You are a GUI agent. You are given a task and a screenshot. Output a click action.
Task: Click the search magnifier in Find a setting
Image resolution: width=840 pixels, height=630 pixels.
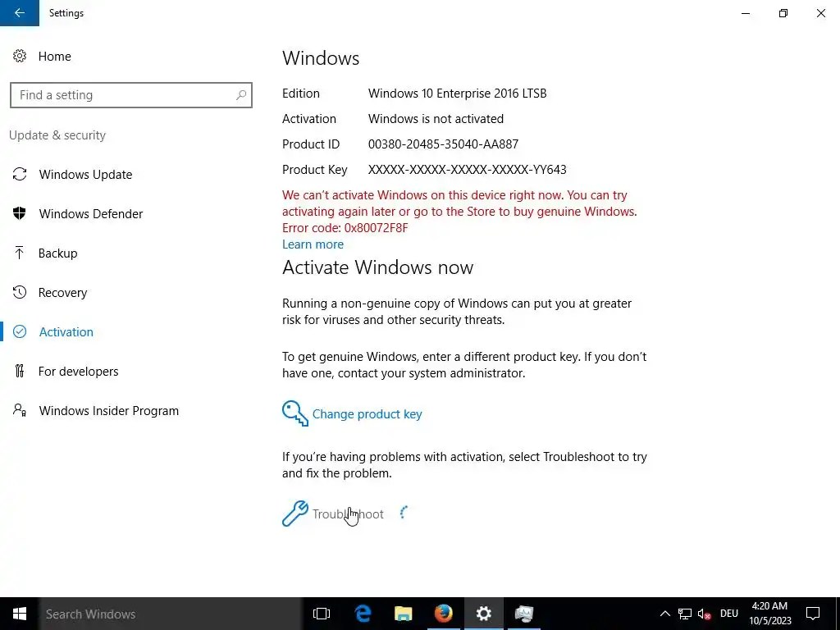[241, 95]
